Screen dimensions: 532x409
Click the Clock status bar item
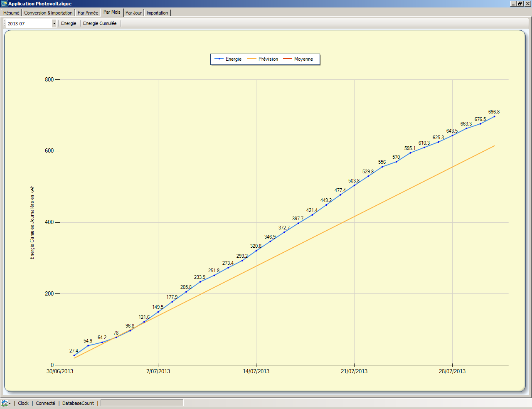coord(23,403)
